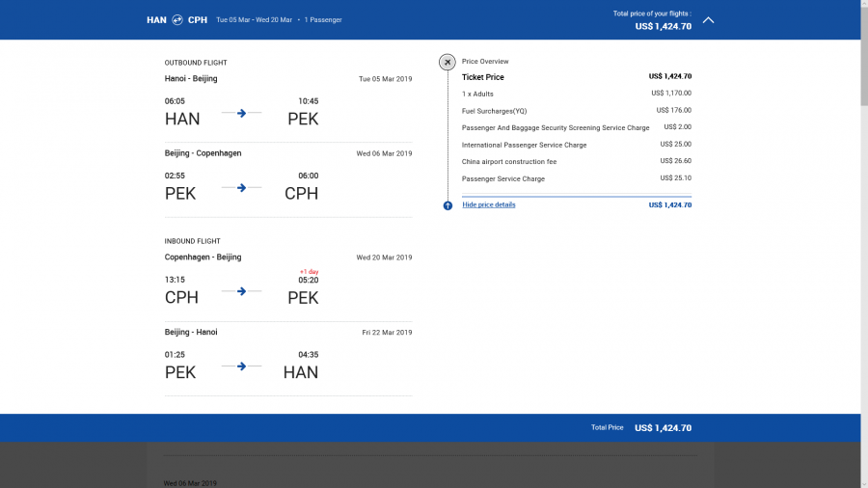868x488 pixels.
Task: Click the total flight price in the top bar
Action: click(x=663, y=26)
